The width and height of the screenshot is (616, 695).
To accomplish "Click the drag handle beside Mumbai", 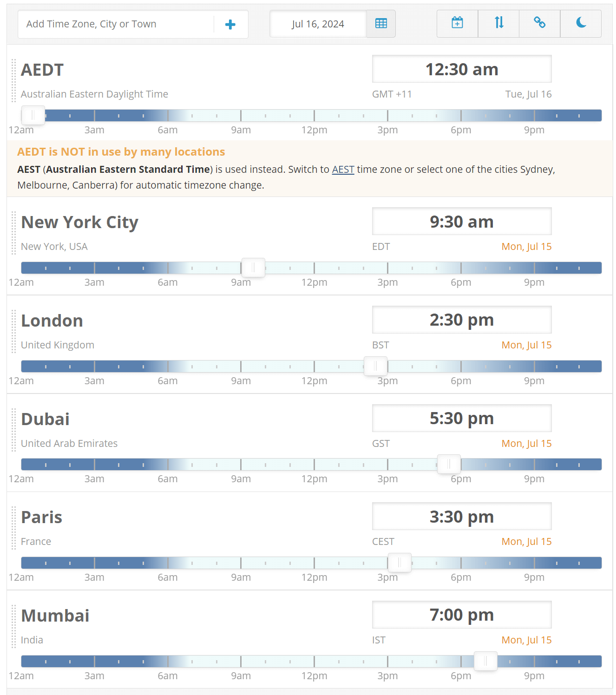I will (x=14, y=626).
